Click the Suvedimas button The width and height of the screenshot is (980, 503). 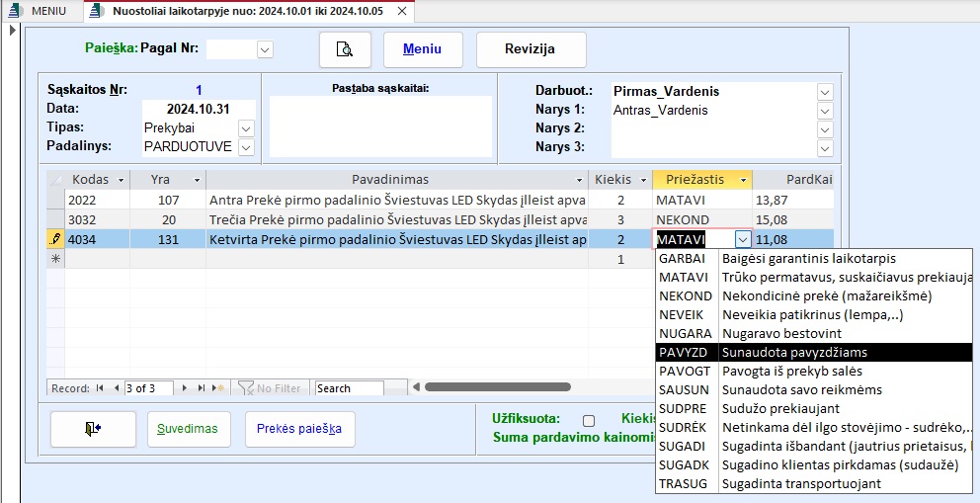tap(188, 429)
